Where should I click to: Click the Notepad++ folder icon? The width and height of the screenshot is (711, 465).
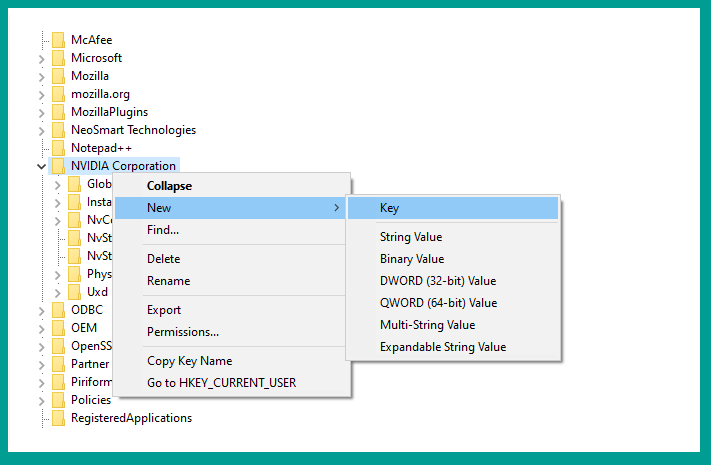click(x=58, y=148)
